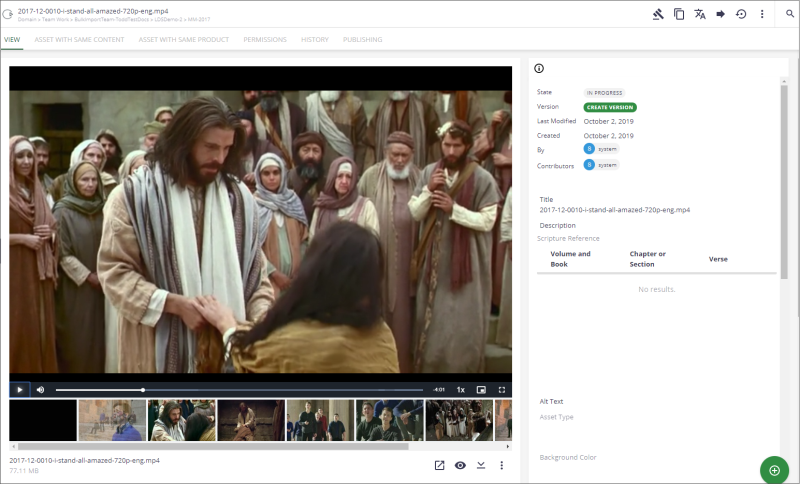This screenshot has width=800, height=484.
Task: Play the video
Action: [x=20, y=390]
